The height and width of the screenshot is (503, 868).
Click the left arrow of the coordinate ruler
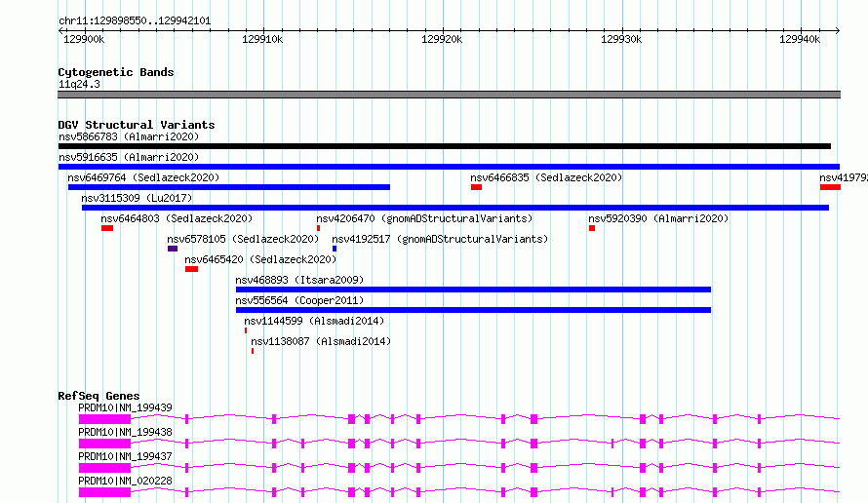click(x=60, y=30)
